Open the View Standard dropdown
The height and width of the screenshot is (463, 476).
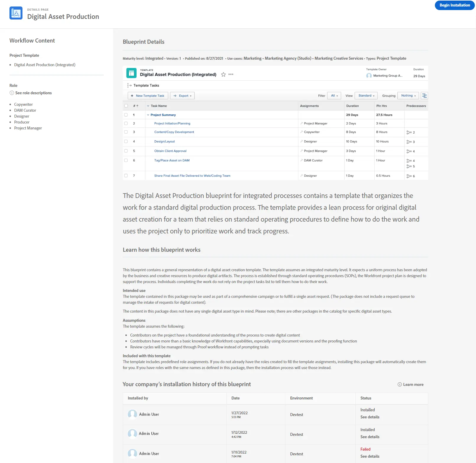click(366, 95)
